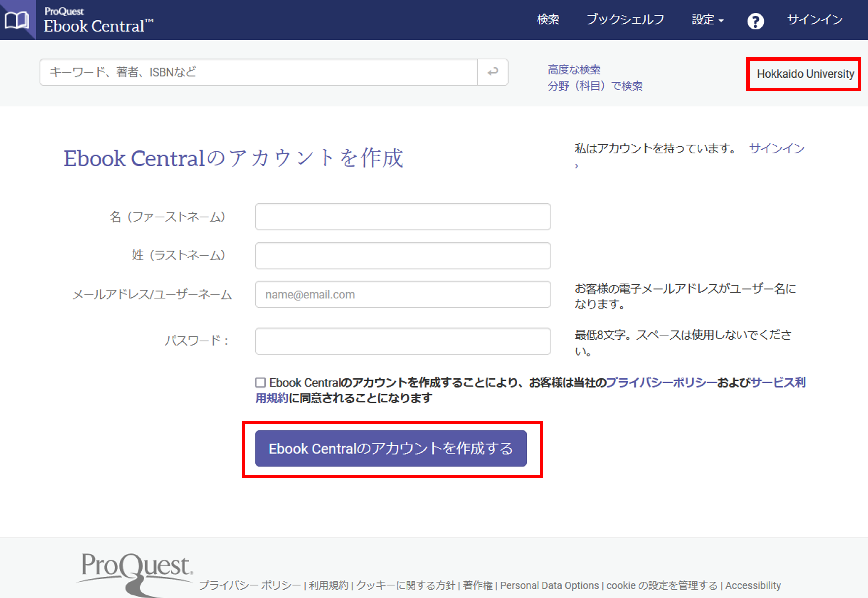This screenshot has height=598, width=868.
Task: Submit search with the return arrow icon
Action: [x=493, y=72]
